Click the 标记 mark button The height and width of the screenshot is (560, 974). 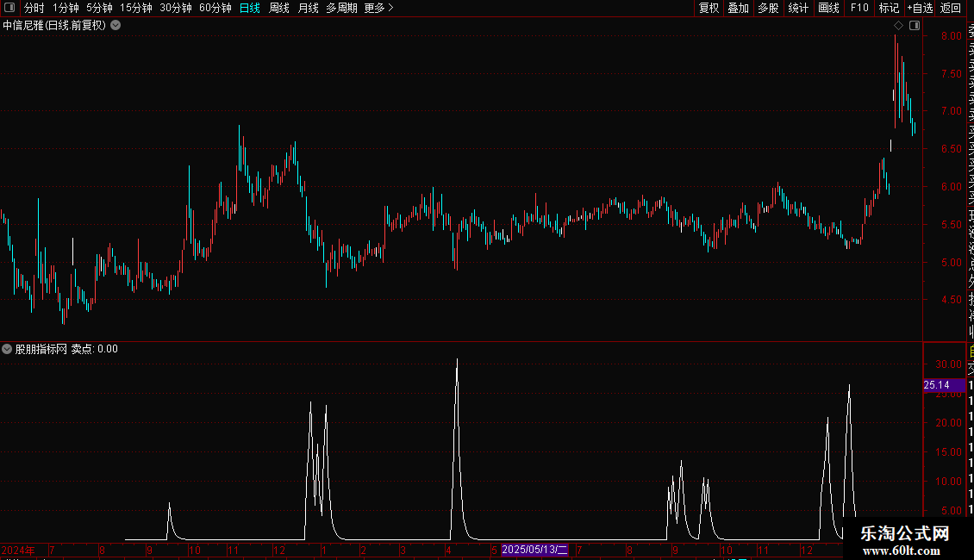(889, 8)
